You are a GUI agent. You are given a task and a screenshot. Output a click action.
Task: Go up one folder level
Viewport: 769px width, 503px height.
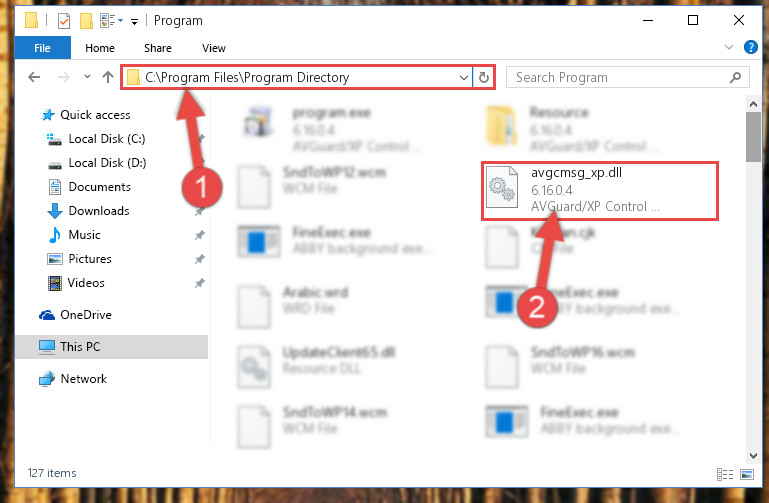108,77
